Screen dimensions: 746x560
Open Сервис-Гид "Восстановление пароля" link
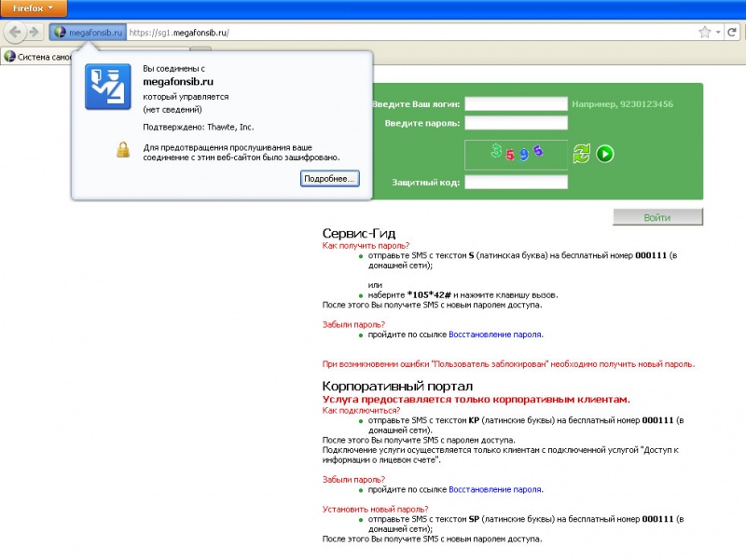coord(495,334)
